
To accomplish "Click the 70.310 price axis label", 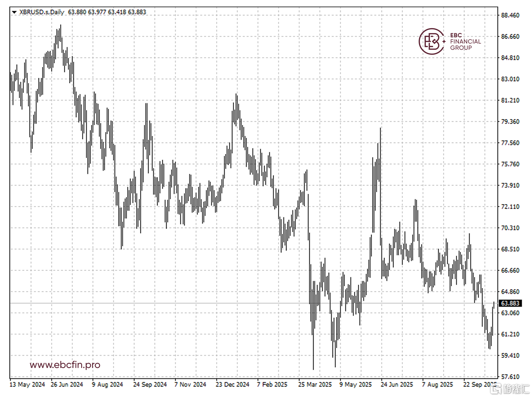I will pos(510,228).
